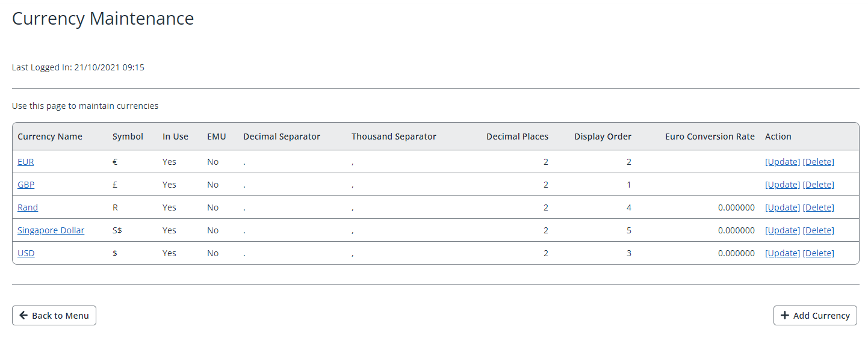Click Delete for the EUR row
868x341 pixels.
click(x=819, y=162)
